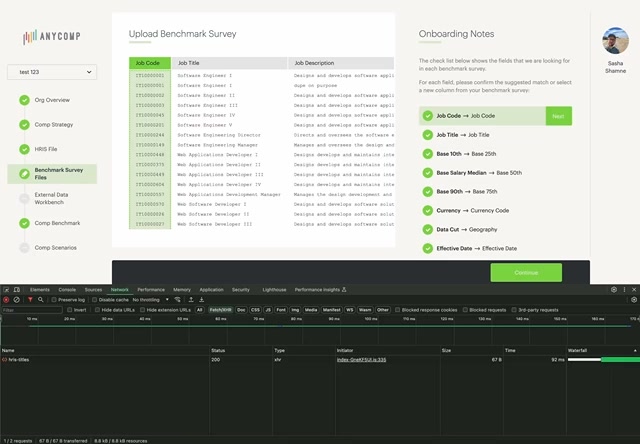Image resolution: width=640 pixels, height=444 pixels.
Task: Click the Benchmark Survey Files pencil icon
Action: (x=24, y=173)
